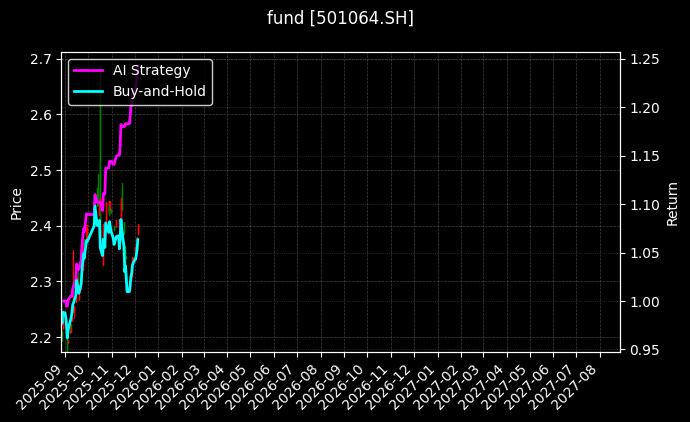Image resolution: width=690 pixels, height=422 pixels.
Task: Click the 2027-08 date tick label
Action: 576,386
